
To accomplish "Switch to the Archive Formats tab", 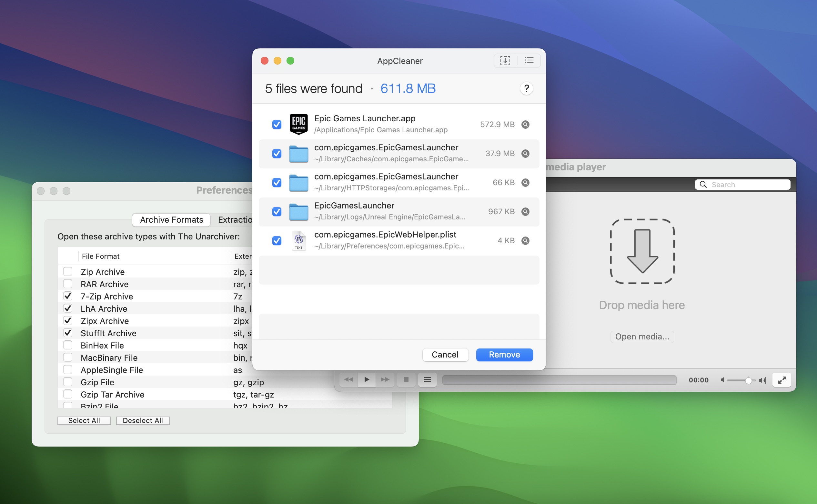I will tap(171, 220).
